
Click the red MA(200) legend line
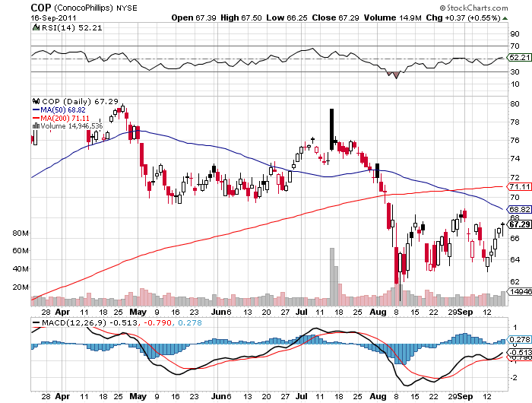pos(36,118)
